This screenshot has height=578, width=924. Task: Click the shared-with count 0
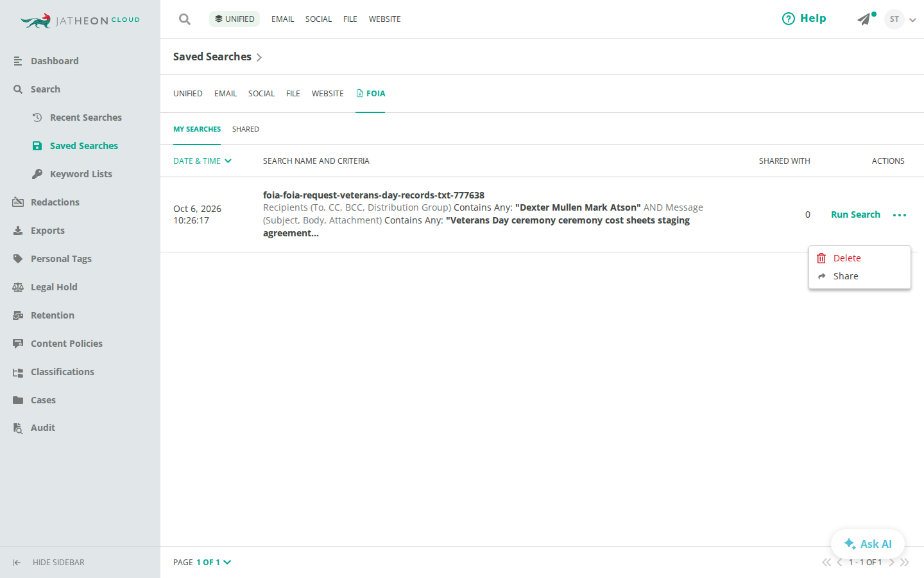pyautogui.click(x=808, y=215)
